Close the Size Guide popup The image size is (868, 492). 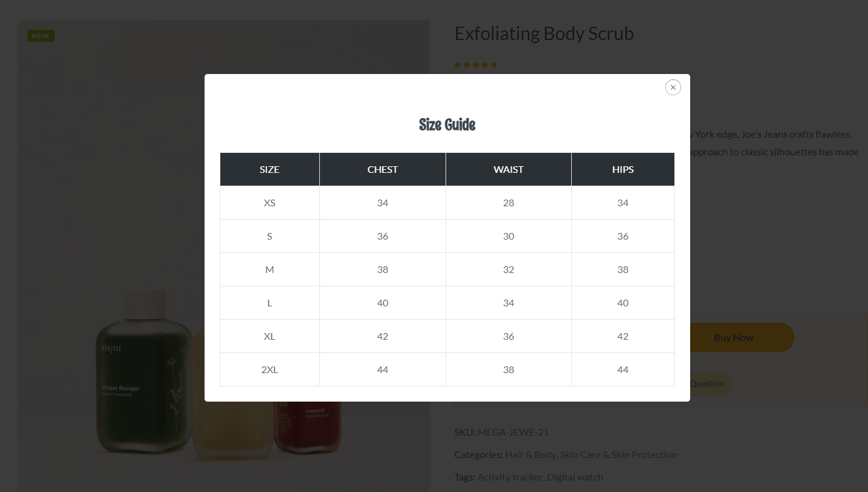point(673,87)
